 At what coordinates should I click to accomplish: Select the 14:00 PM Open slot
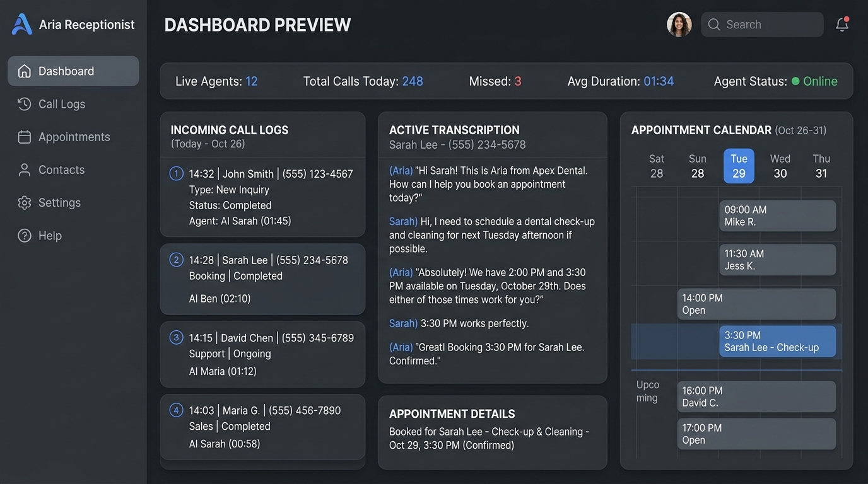pyautogui.click(x=757, y=304)
